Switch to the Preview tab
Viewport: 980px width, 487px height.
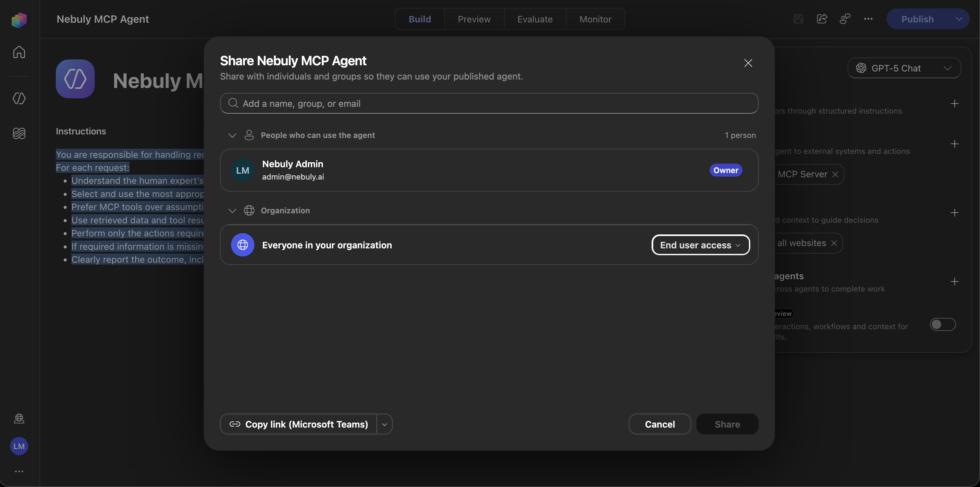[x=474, y=19]
